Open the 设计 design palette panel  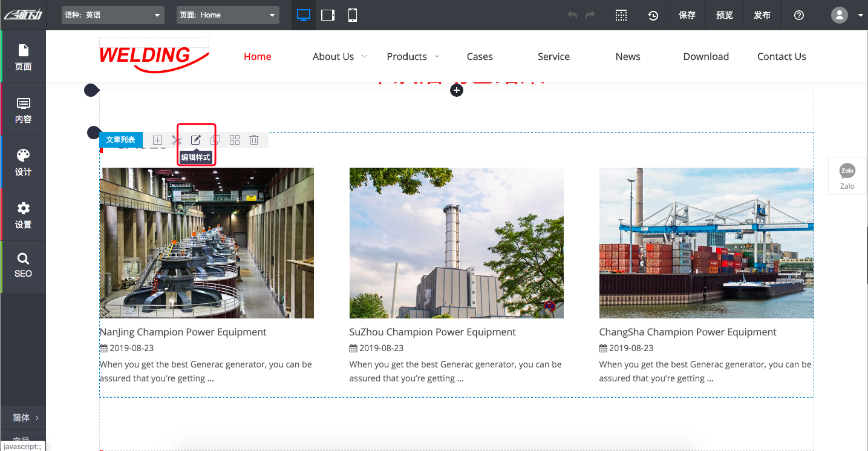pyautogui.click(x=23, y=162)
